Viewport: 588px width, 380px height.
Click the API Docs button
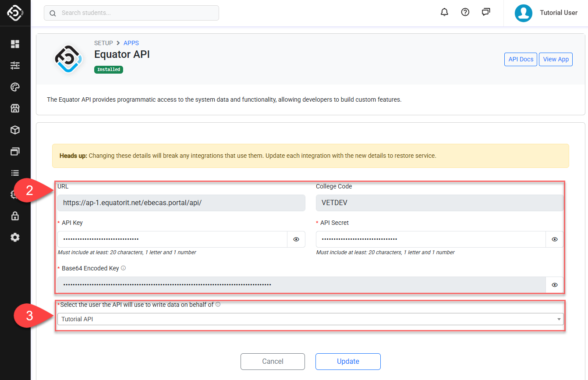(x=521, y=59)
